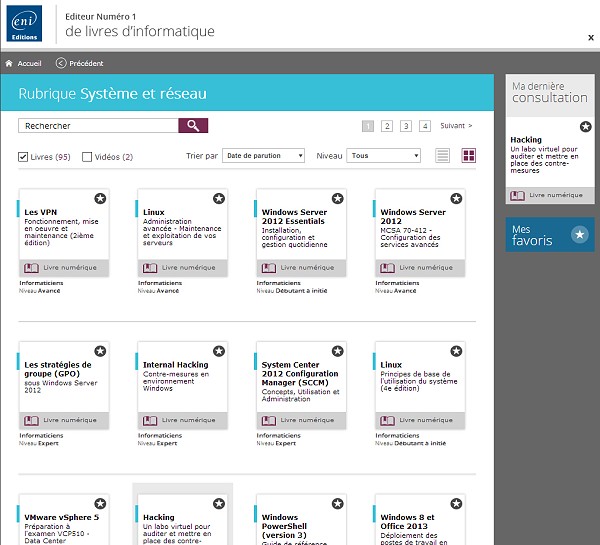The image size is (600, 545).
Task: Click the Précédent back arrow icon
Action: click(x=61, y=63)
